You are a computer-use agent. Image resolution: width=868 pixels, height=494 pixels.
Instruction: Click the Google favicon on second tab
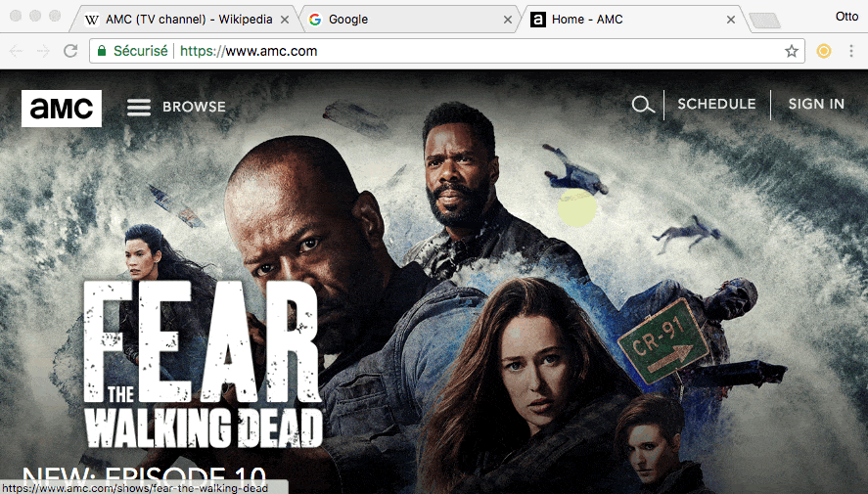(x=315, y=20)
